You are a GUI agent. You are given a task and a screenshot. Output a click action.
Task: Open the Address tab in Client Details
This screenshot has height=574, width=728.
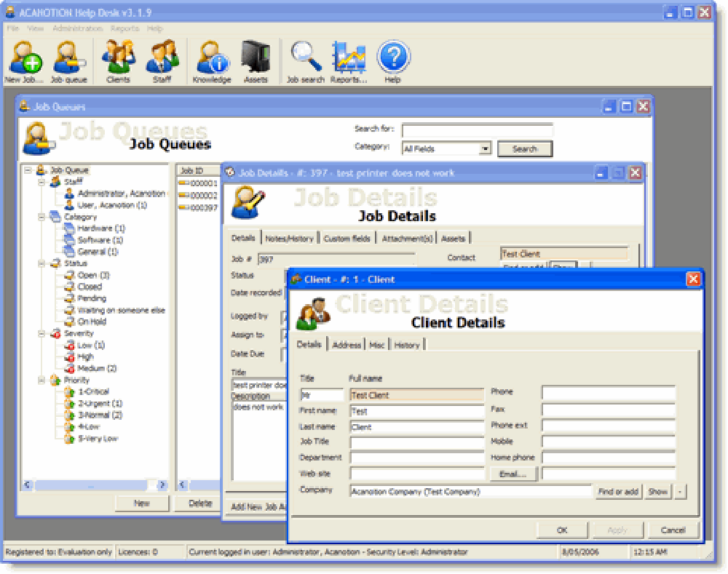point(347,344)
